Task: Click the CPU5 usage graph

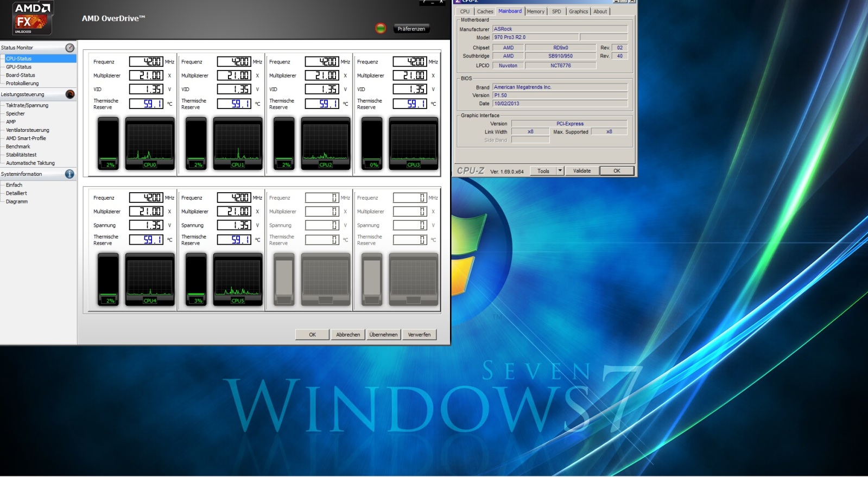Action: pyautogui.click(x=238, y=279)
